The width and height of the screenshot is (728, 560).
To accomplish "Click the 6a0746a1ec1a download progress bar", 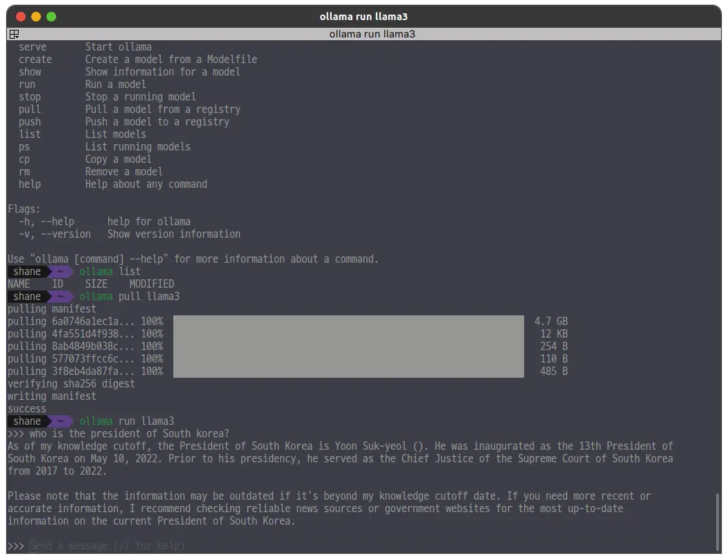I will tap(349, 322).
